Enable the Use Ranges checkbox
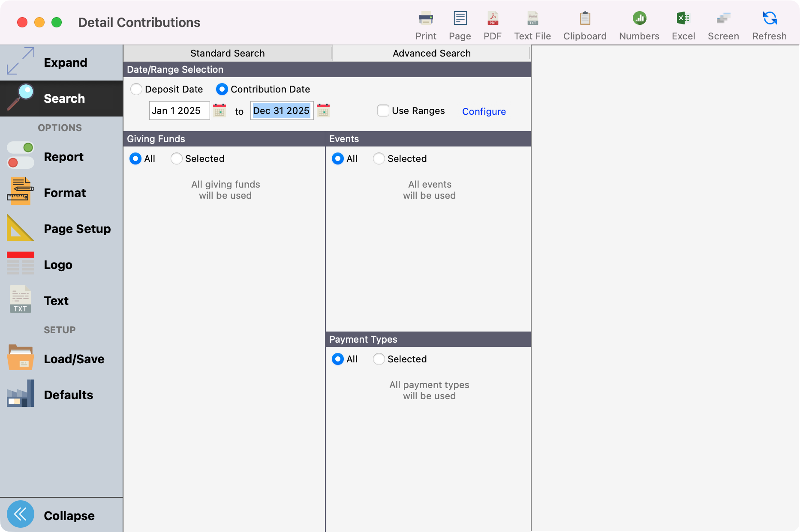Screen dimensions: 800x532 [383, 111]
